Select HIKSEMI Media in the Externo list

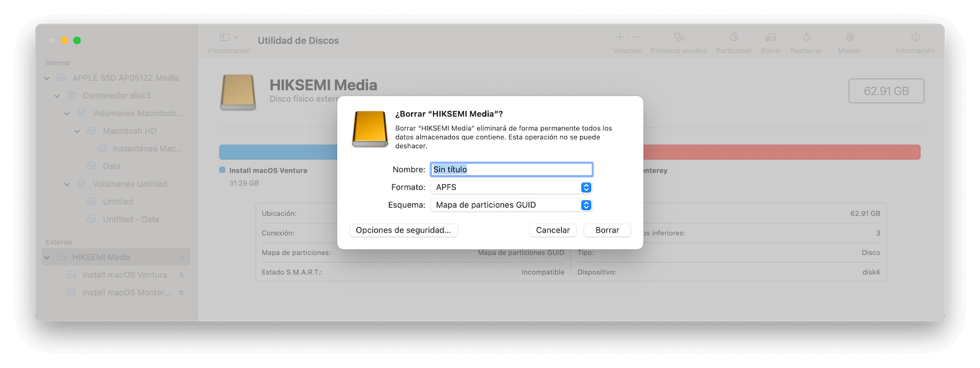tap(116, 257)
